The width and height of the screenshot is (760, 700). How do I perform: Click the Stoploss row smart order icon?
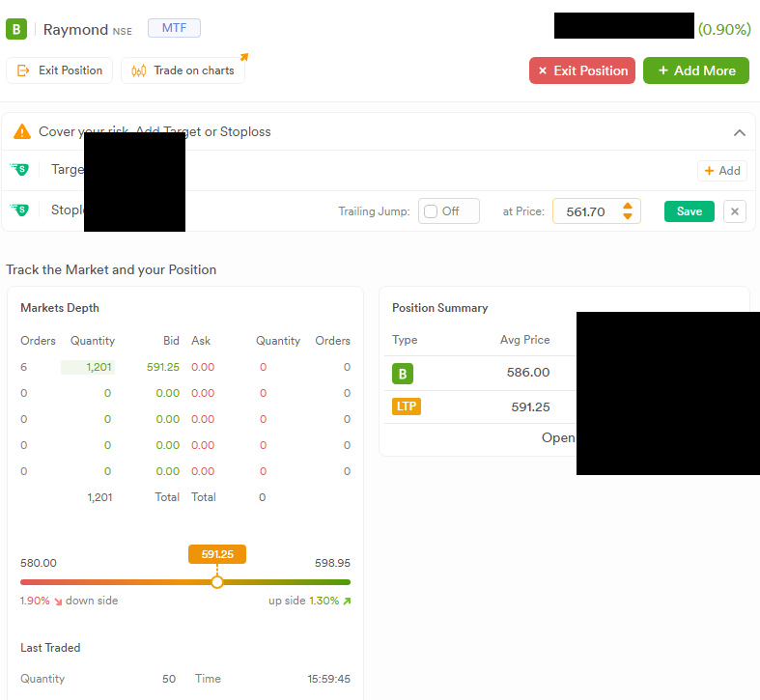(19, 210)
